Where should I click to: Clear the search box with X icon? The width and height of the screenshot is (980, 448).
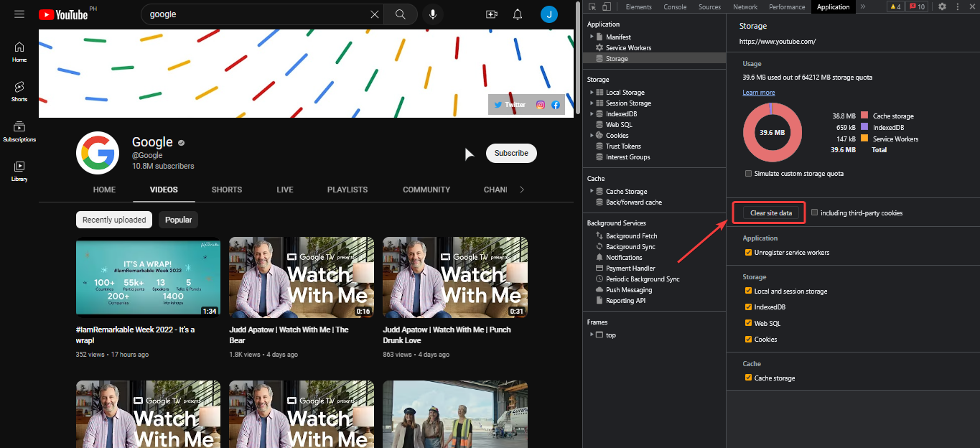click(x=375, y=14)
